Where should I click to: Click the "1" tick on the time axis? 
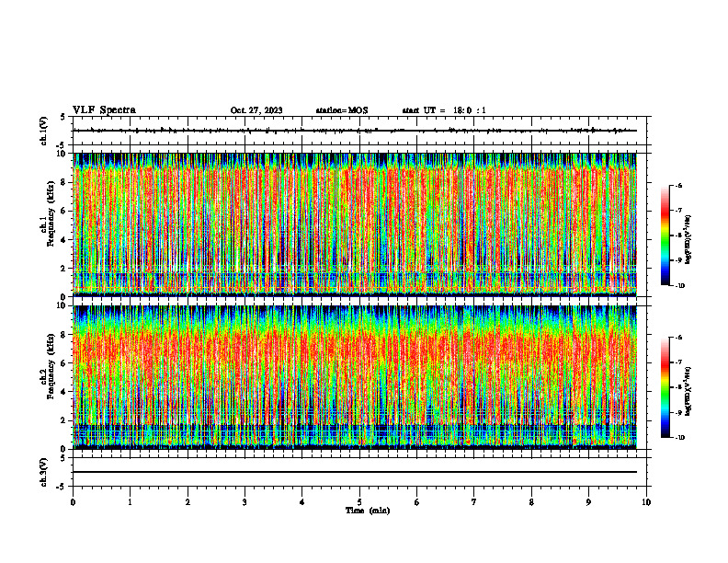pyautogui.click(x=131, y=502)
